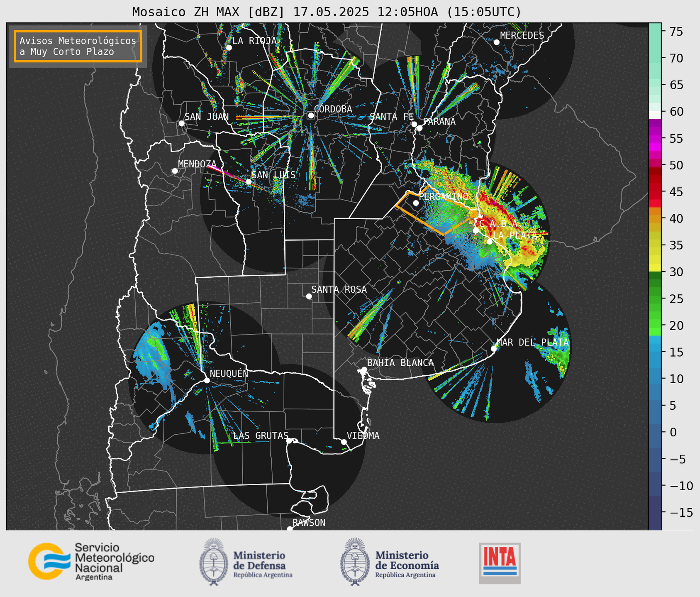Click the SANTA FE city label

(392, 117)
